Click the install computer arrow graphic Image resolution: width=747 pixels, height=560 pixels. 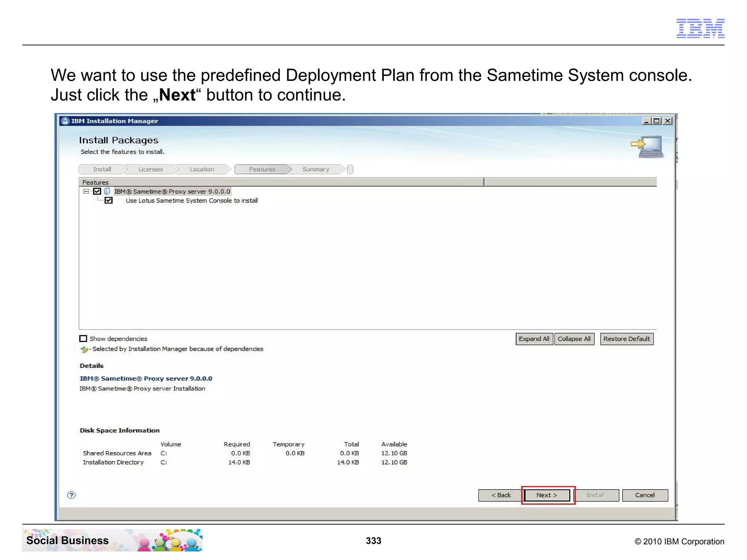pyautogui.click(x=647, y=147)
